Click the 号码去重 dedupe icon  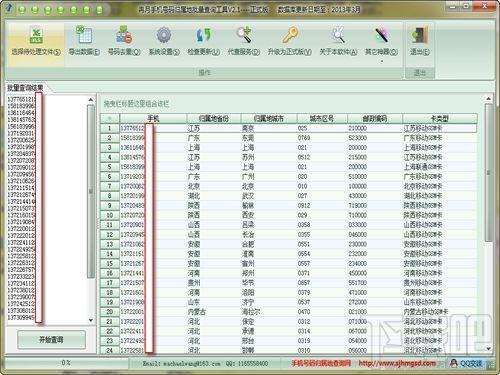tap(124, 35)
